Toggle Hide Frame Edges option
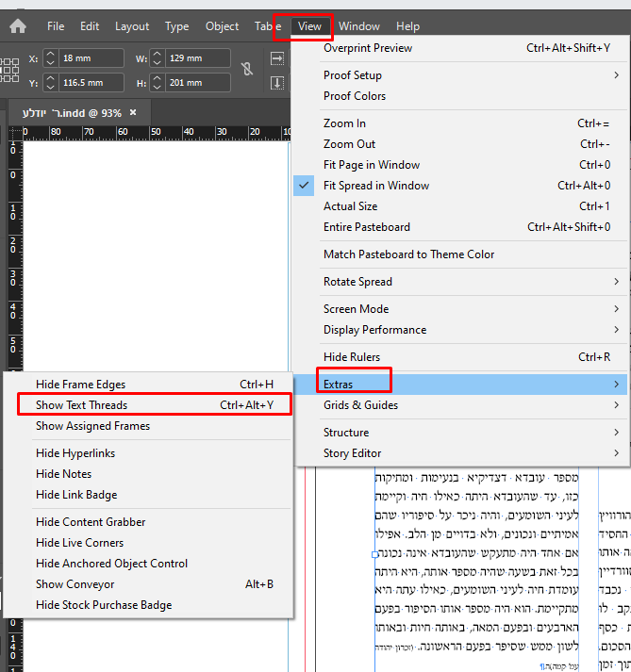The image size is (631, 672). click(x=80, y=385)
